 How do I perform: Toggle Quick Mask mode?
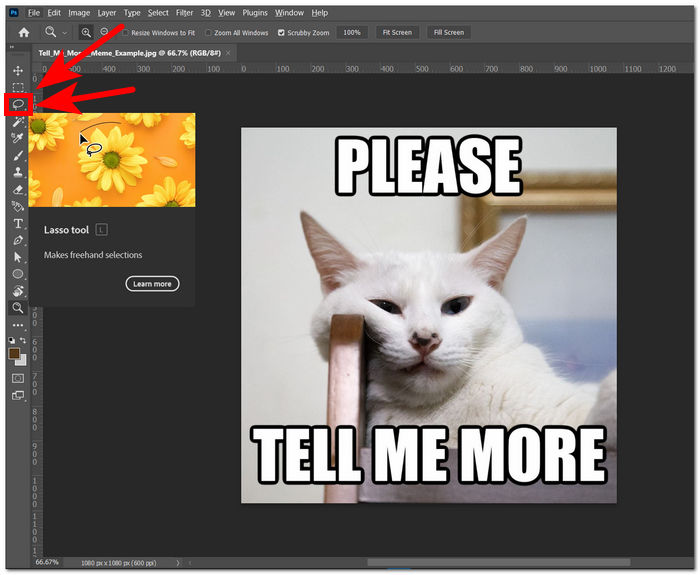coord(18,379)
